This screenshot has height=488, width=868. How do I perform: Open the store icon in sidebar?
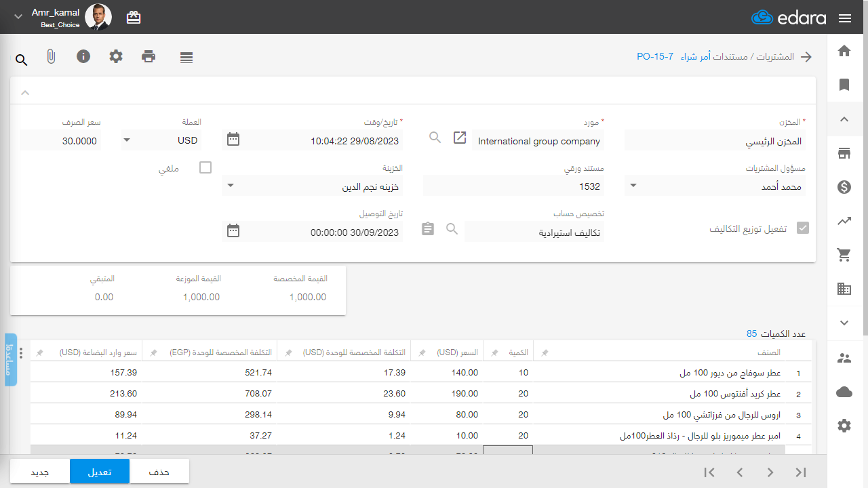pyautogui.click(x=844, y=153)
